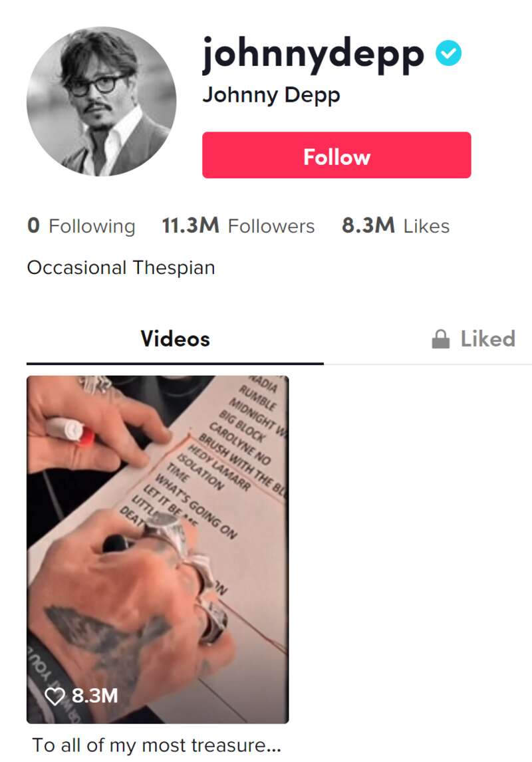Click the 8.3M Likes total
This screenshot has height=762, width=532.
pyautogui.click(x=396, y=226)
